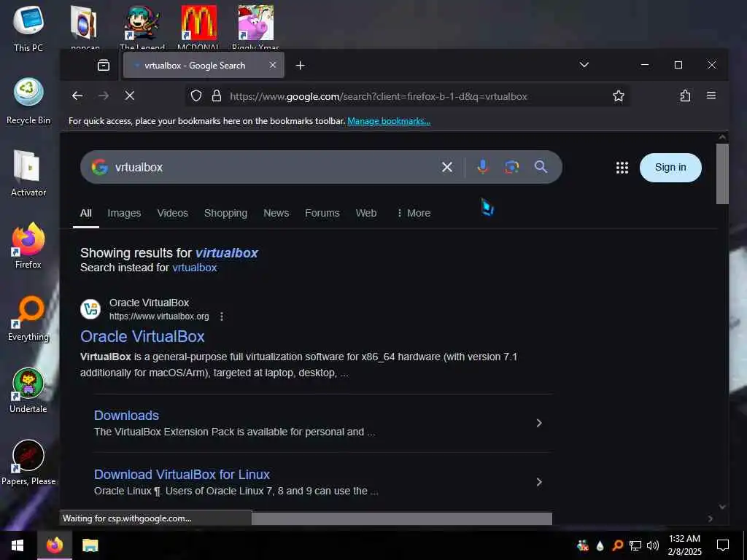The height and width of the screenshot is (560, 747).
Task: Open volume control in system tray
Action: [x=653, y=545]
